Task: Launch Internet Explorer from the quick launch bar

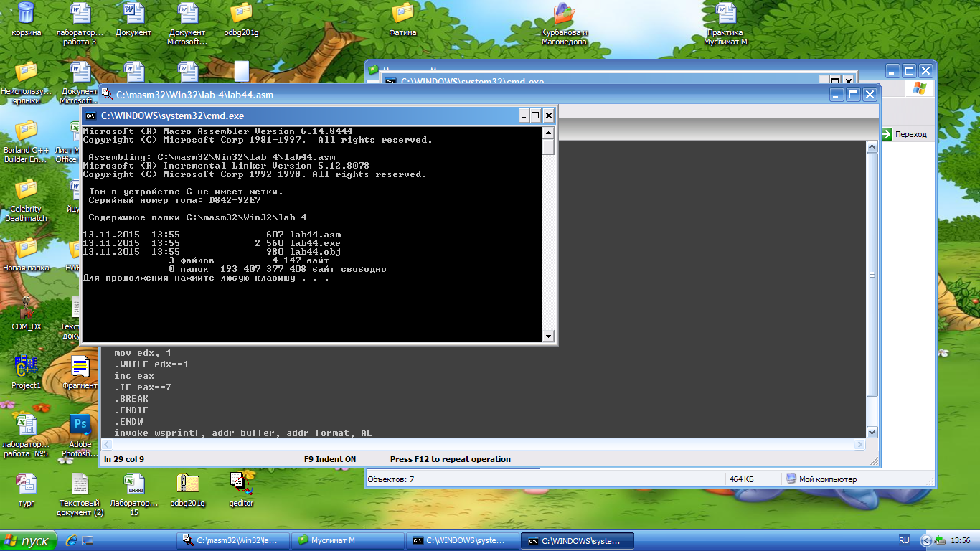Action: coord(71,540)
